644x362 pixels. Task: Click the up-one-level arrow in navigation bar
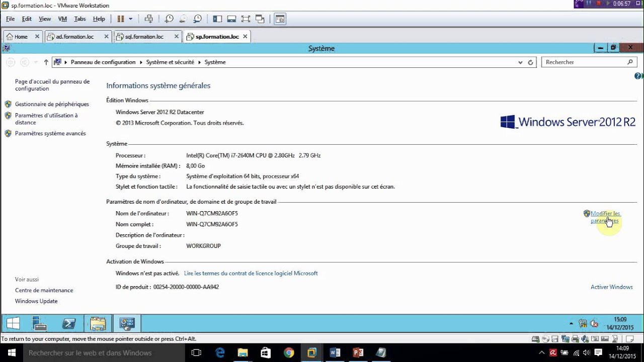click(x=46, y=62)
